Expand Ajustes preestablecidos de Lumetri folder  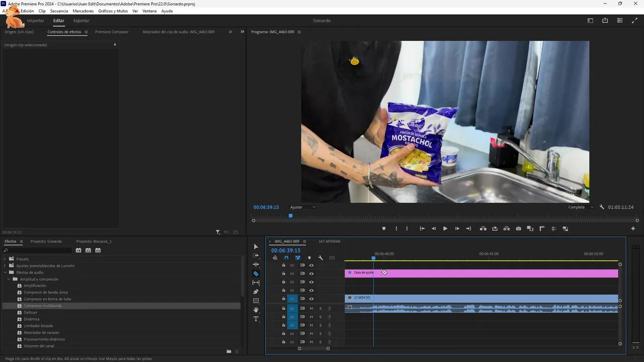click(x=5, y=265)
